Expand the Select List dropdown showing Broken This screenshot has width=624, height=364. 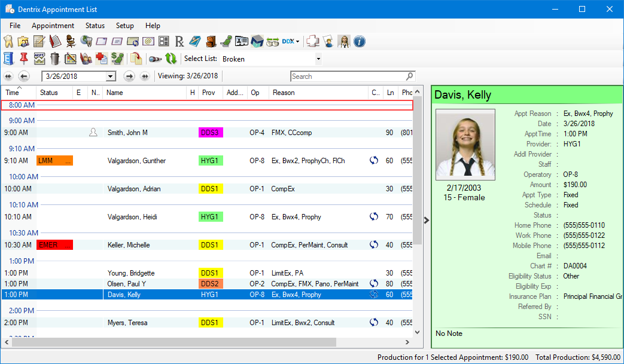coord(318,59)
